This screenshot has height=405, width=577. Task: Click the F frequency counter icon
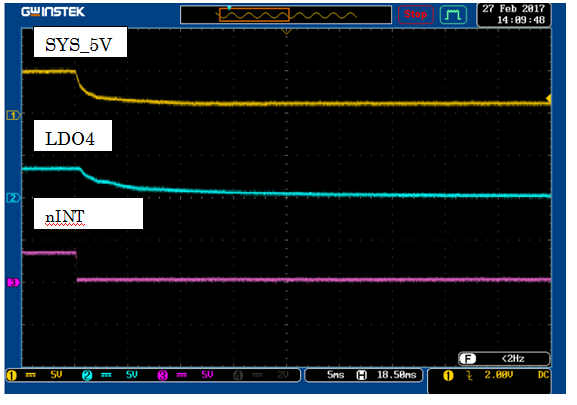(468, 359)
